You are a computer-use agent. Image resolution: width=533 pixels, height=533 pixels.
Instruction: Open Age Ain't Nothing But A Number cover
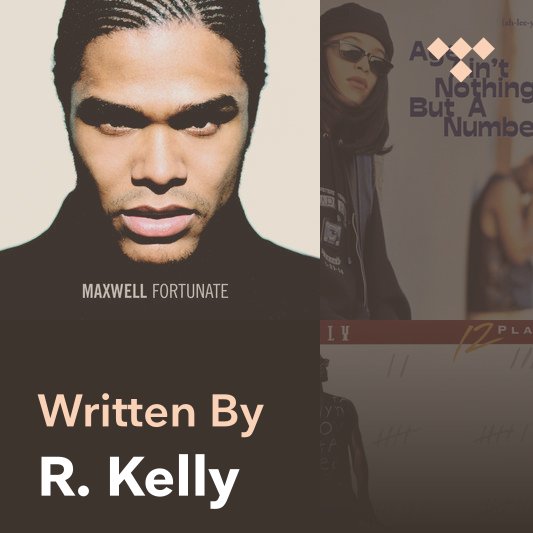pos(427,160)
